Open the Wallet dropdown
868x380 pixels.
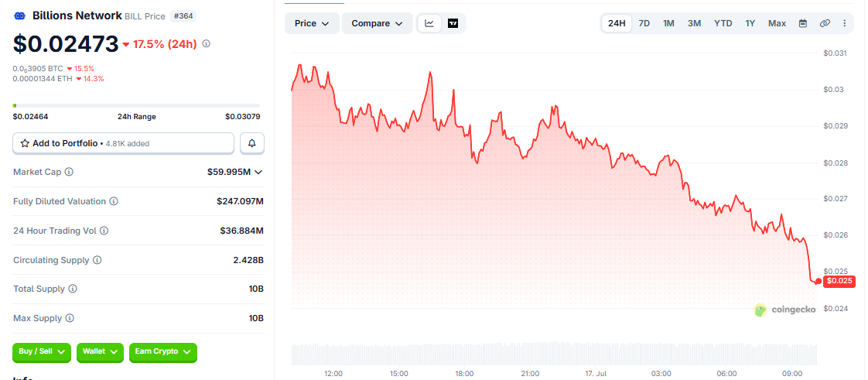pos(101,351)
